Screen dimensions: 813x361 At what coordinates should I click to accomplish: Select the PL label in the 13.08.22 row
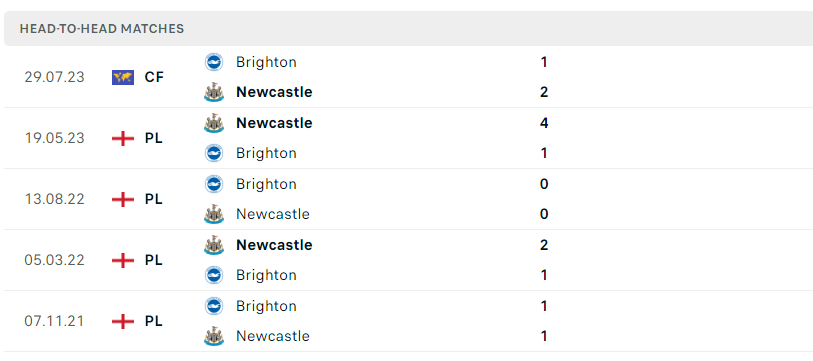(x=153, y=199)
